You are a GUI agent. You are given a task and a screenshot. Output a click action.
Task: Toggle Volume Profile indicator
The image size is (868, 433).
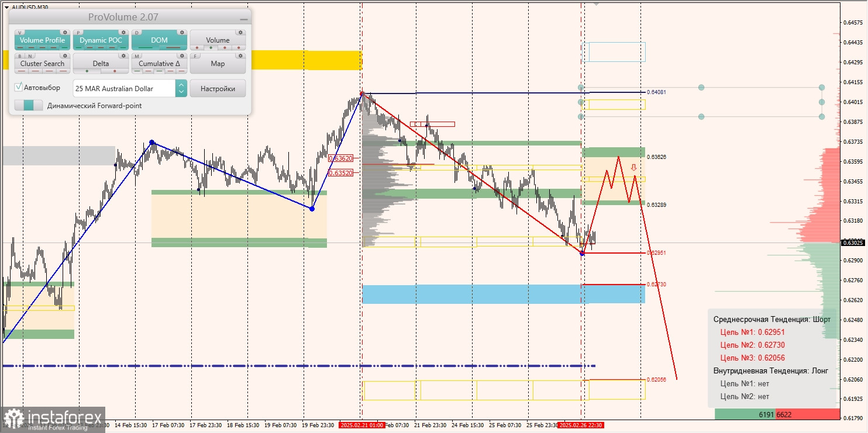(x=42, y=40)
